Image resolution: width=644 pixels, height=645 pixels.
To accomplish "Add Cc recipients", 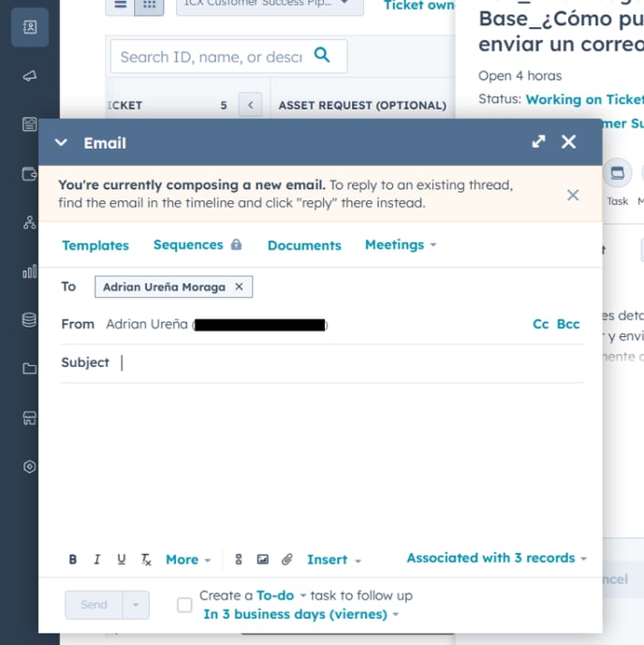I will 540,324.
